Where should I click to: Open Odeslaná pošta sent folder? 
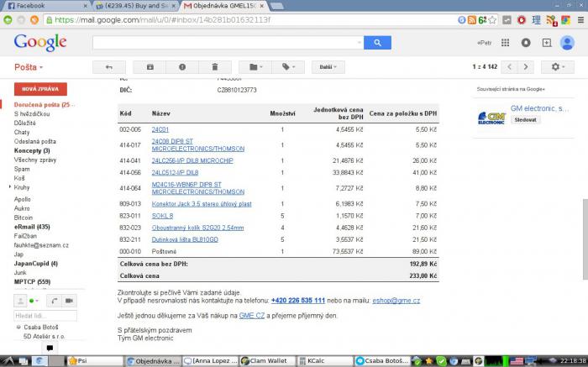[x=35, y=141]
